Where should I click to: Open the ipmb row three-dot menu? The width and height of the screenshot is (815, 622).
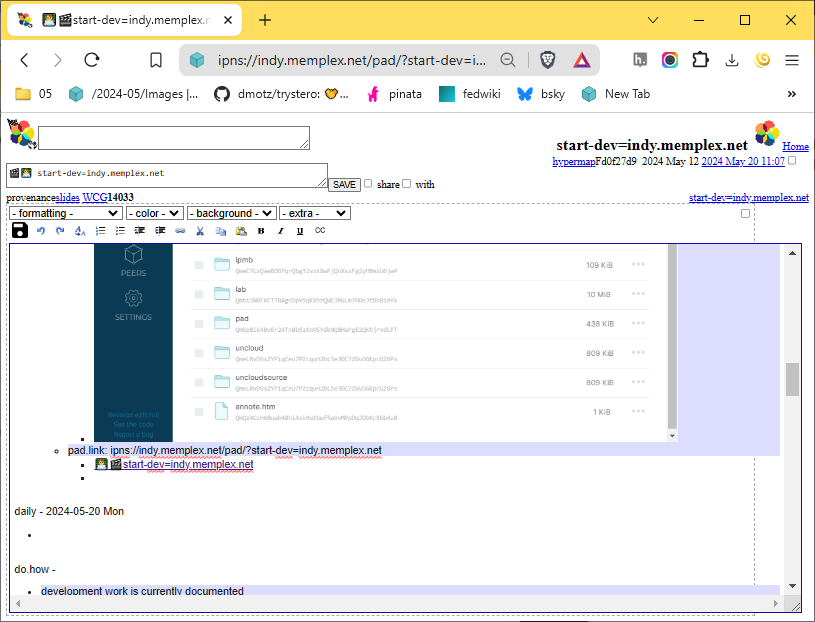(638, 264)
